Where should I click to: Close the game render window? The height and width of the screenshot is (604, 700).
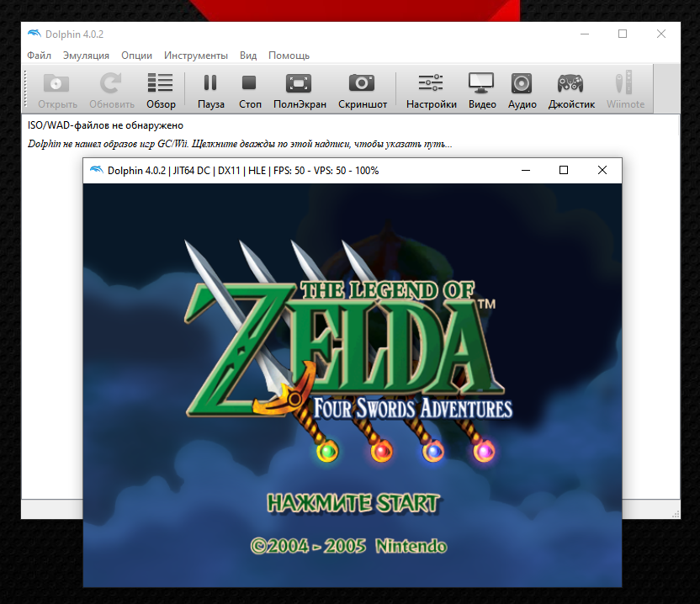click(602, 170)
